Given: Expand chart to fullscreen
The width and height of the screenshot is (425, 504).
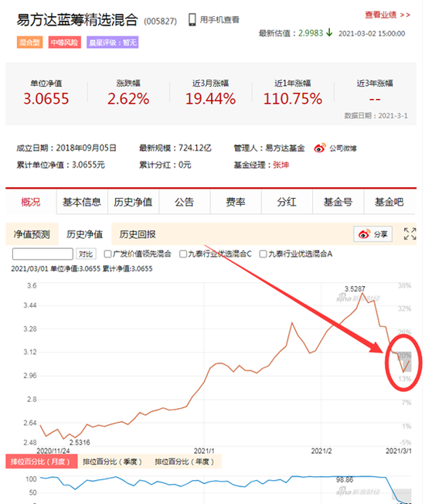Looking at the screenshot, I should click(410, 233).
